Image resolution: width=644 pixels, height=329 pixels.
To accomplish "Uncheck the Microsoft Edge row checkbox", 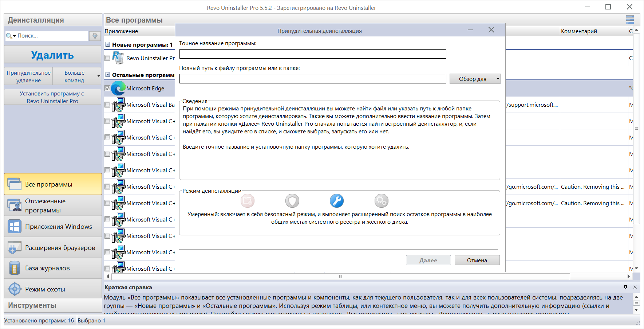I will coord(107,88).
